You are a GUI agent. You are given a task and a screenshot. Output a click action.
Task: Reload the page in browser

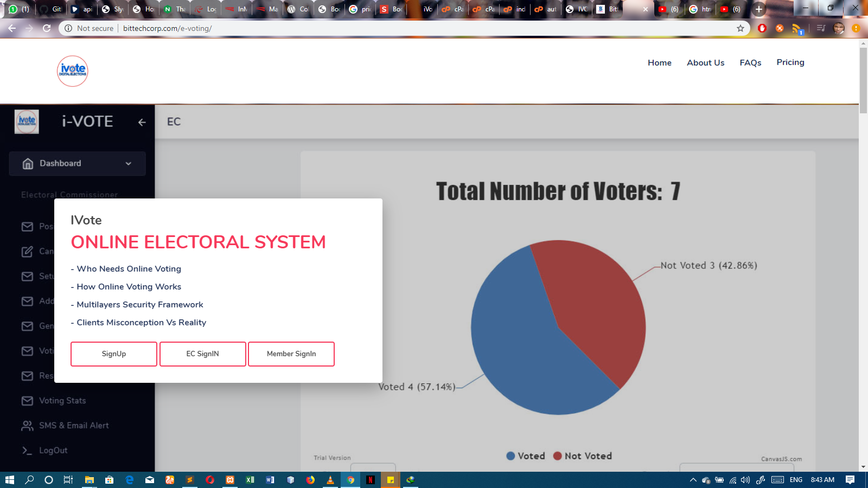[47, 28]
